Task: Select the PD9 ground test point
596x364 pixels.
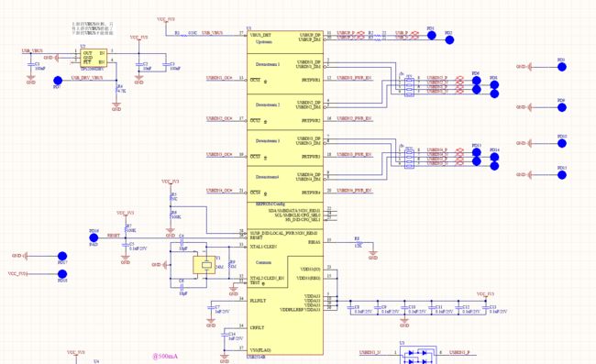Action: click(x=562, y=107)
